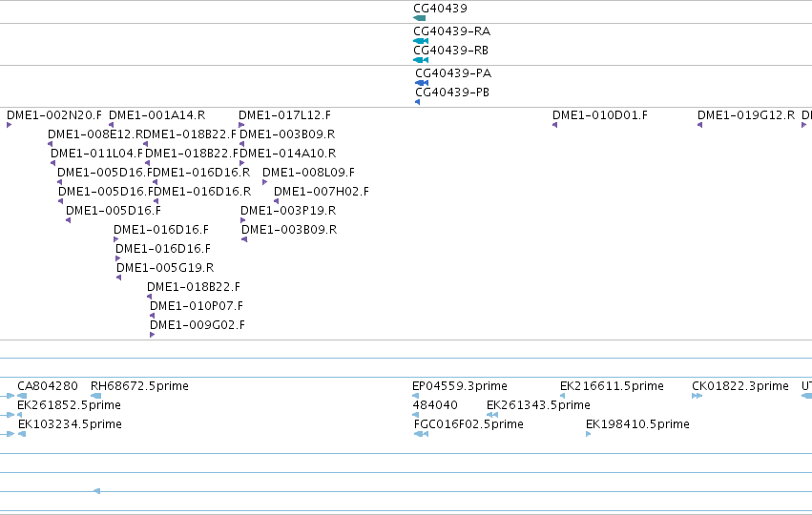This screenshot has width=812, height=515.
Task: Select the FGC016F02.5prime EST feature
Action: [x=421, y=434]
